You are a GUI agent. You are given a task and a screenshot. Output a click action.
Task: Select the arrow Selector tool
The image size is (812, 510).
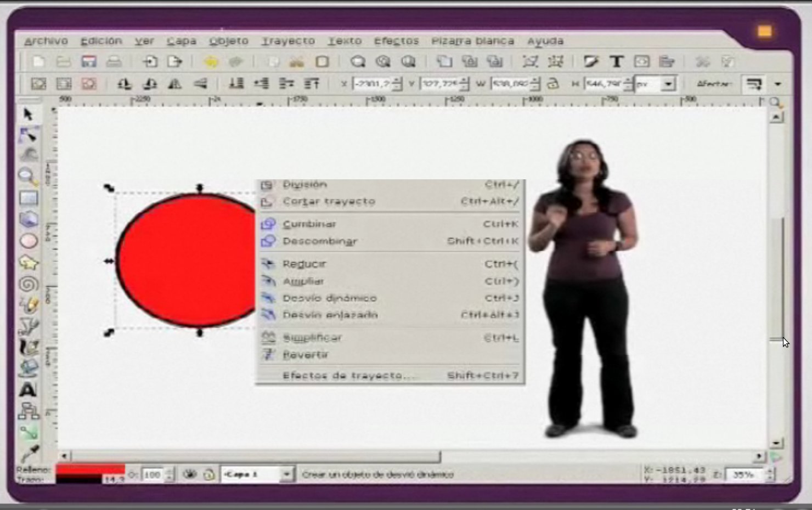[x=28, y=114]
